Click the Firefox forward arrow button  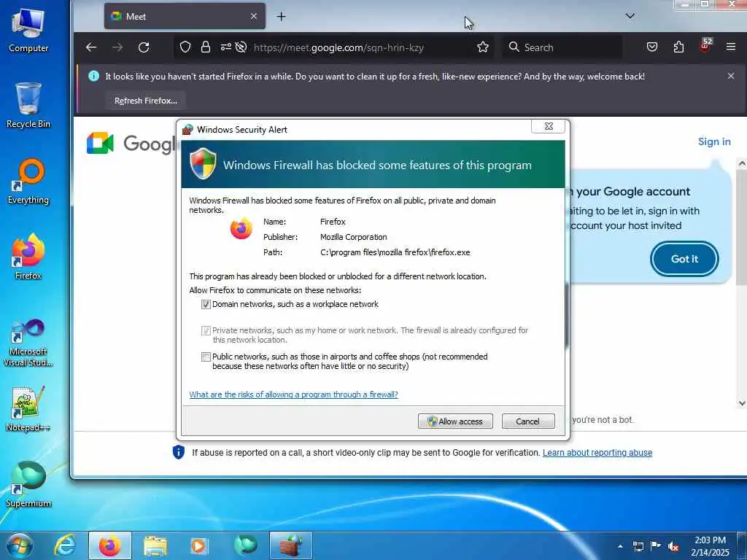(x=117, y=47)
